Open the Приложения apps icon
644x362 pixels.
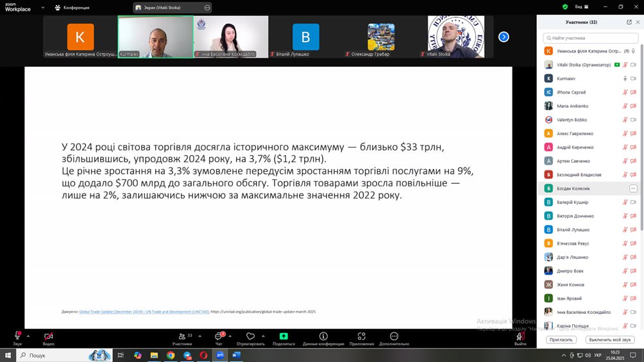pyautogui.click(x=362, y=336)
